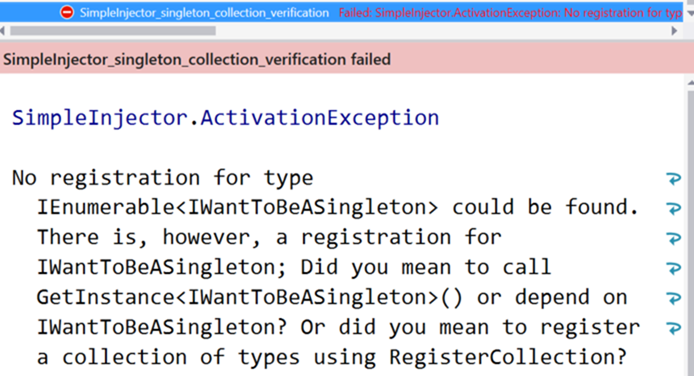Click the vertical scrollbar up arrow in output pane
The image size is (694, 376).
tap(691, 83)
